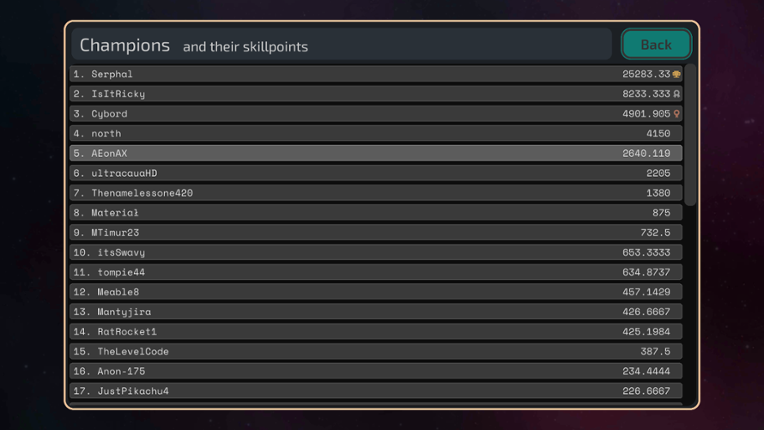Select the first-place Serphal row
The height and width of the screenshot is (430, 764).
coord(375,74)
